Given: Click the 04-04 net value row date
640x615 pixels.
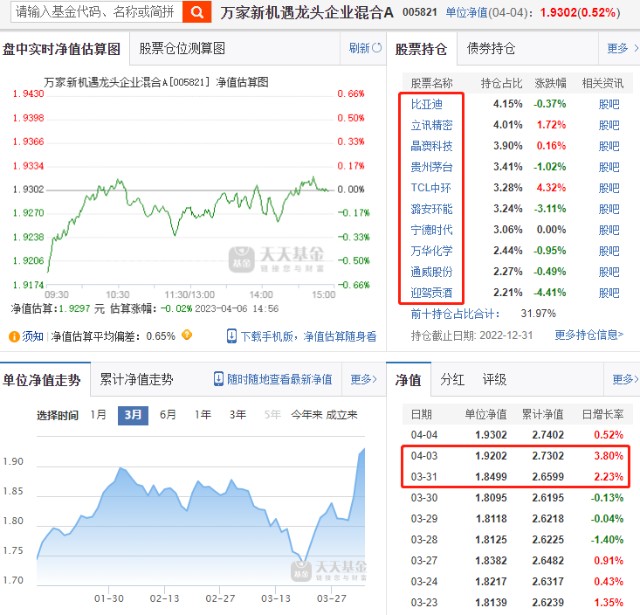Looking at the screenshot, I should pos(424,435).
